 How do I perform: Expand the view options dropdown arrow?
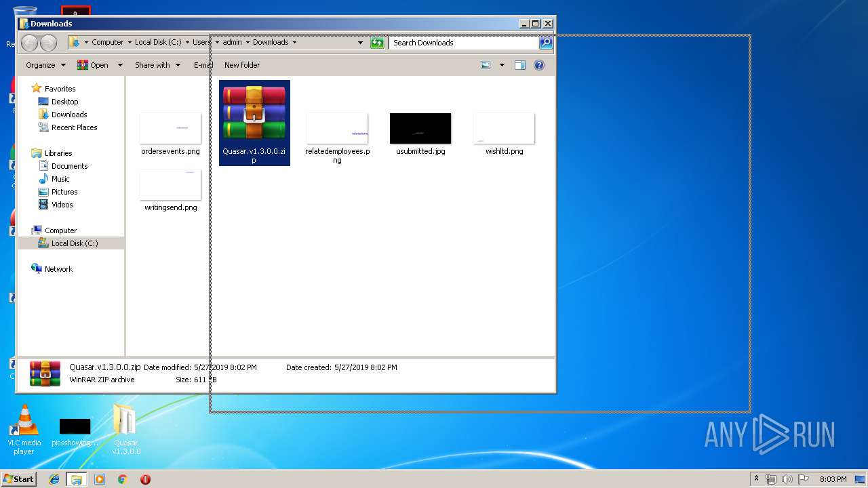coord(502,65)
